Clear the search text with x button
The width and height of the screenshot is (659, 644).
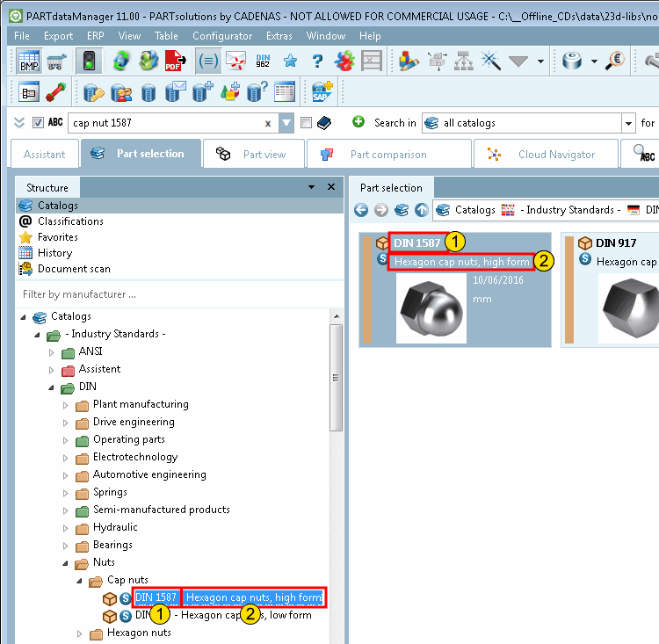tap(268, 124)
